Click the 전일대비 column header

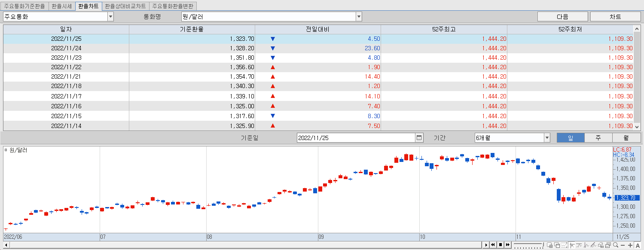pos(318,29)
